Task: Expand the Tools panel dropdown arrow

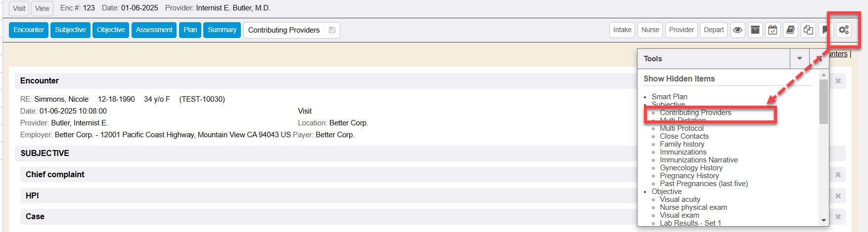Action: [x=799, y=59]
